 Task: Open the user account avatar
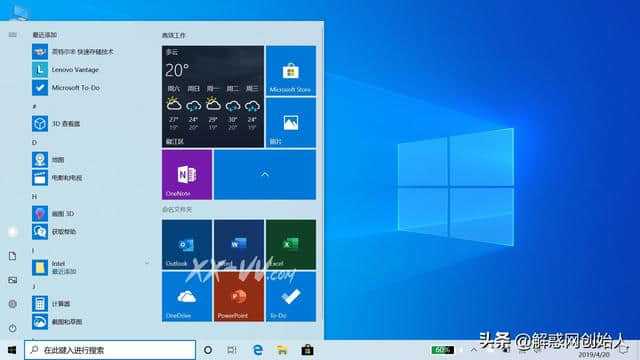coord(12,232)
